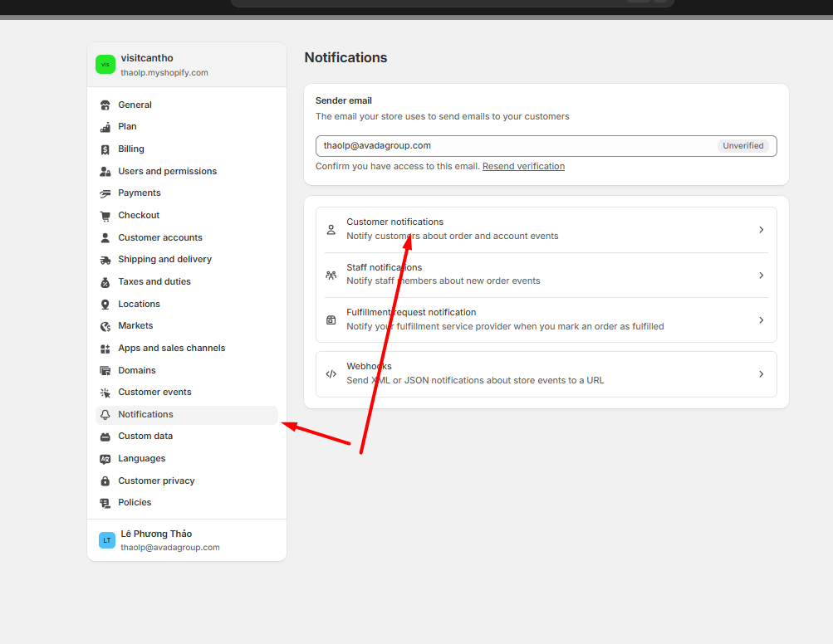
Task: Click the Checkout cart icon
Action: (x=105, y=216)
